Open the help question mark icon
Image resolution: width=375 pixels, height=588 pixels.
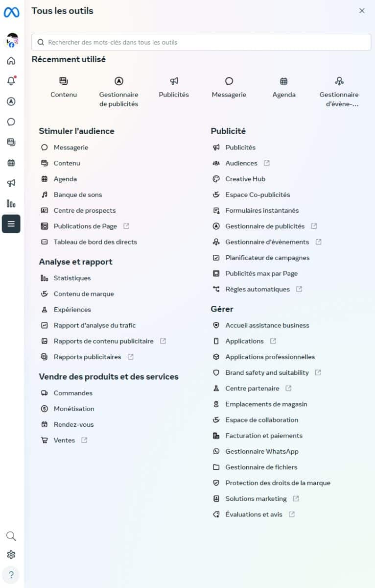(x=11, y=575)
